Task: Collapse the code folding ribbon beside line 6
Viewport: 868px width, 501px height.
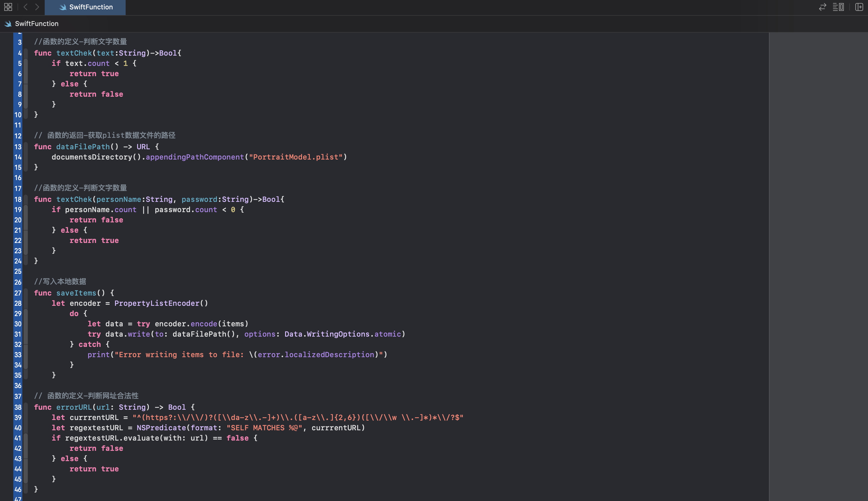Action: pos(26,74)
